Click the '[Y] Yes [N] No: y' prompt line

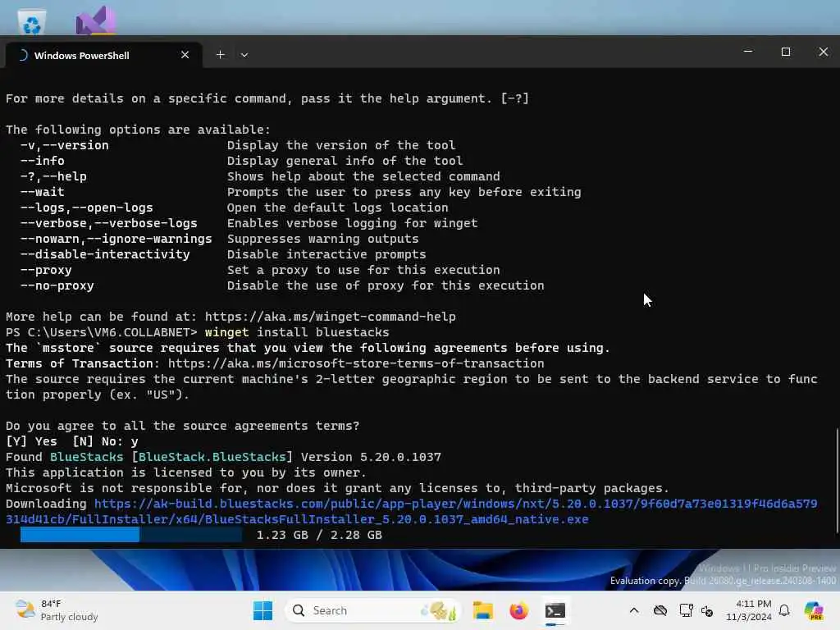(72, 441)
